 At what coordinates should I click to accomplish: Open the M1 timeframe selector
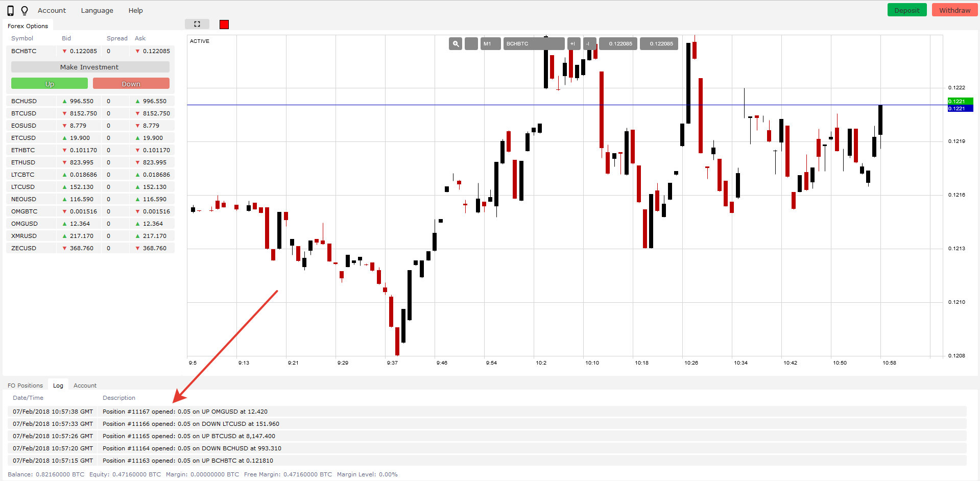tap(490, 44)
